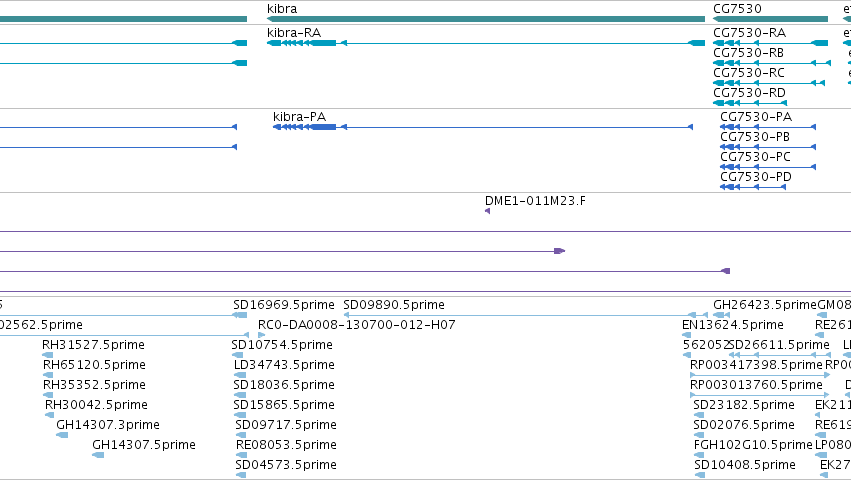Select the kibra gene label

(x=282, y=9)
